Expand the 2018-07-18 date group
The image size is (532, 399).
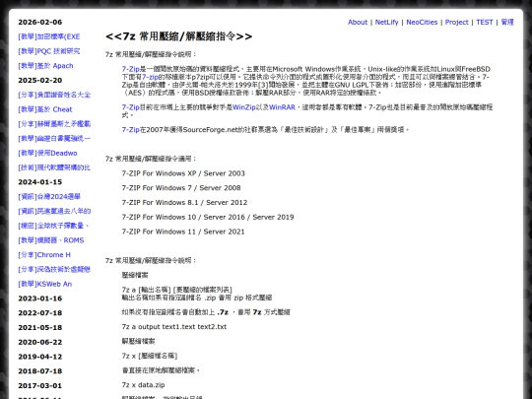40,371
